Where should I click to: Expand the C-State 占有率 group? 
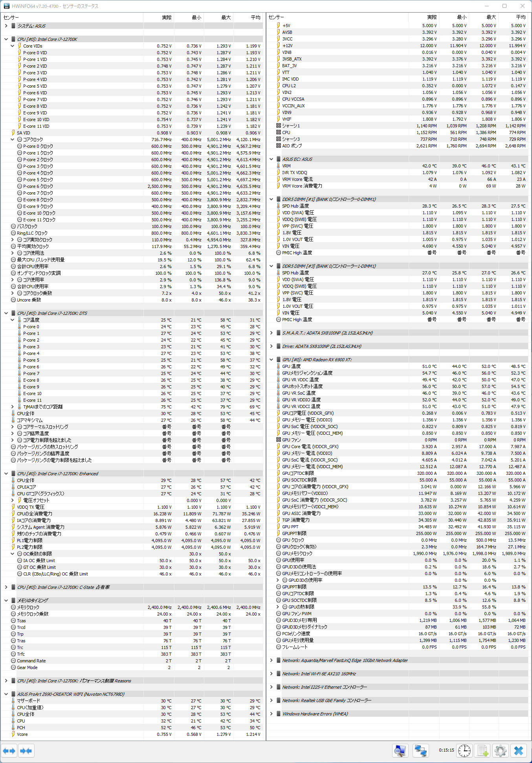6,587
